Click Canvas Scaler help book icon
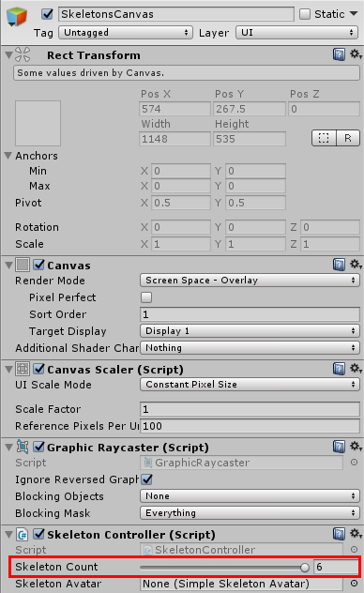This screenshot has height=593, width=364. [x=339, y=369]
